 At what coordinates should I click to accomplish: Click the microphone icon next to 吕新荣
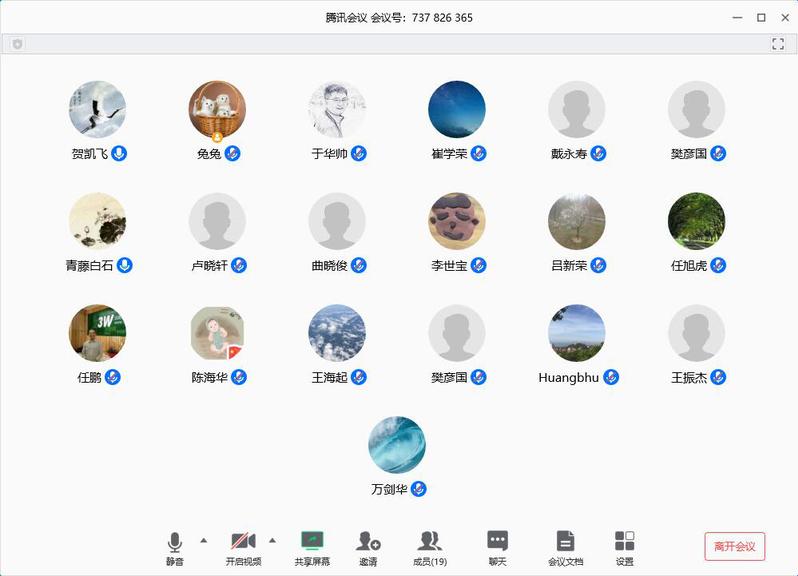[x=598, y=265]
